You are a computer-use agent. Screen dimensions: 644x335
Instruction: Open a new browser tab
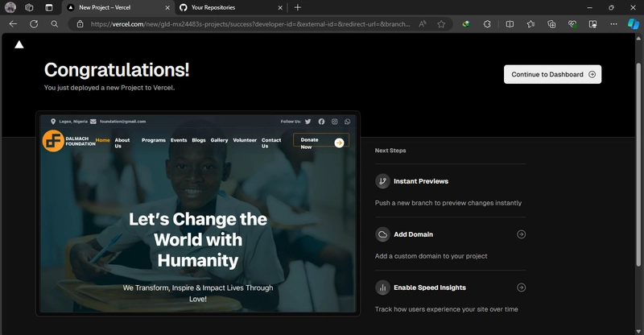tap(298, 7)
